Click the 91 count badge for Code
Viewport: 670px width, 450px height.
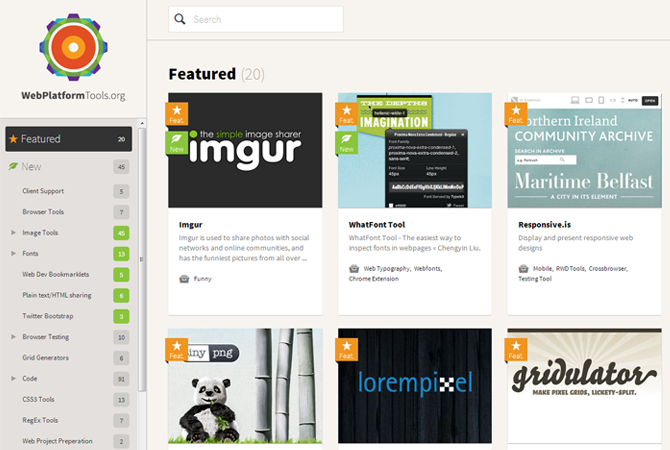[121, 379]
